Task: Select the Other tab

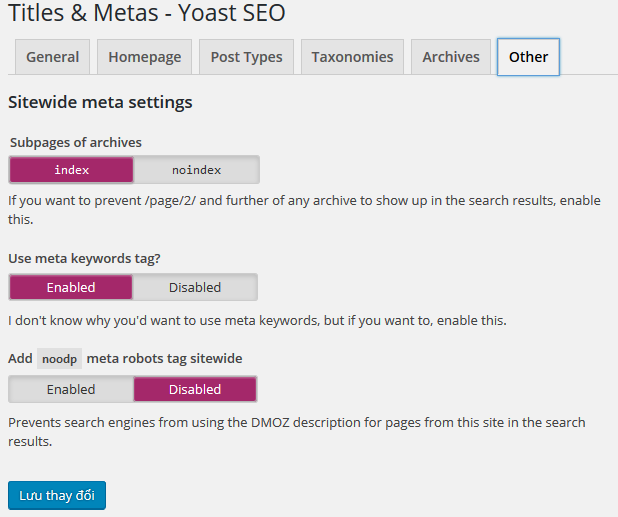Action: click(528, 57)
